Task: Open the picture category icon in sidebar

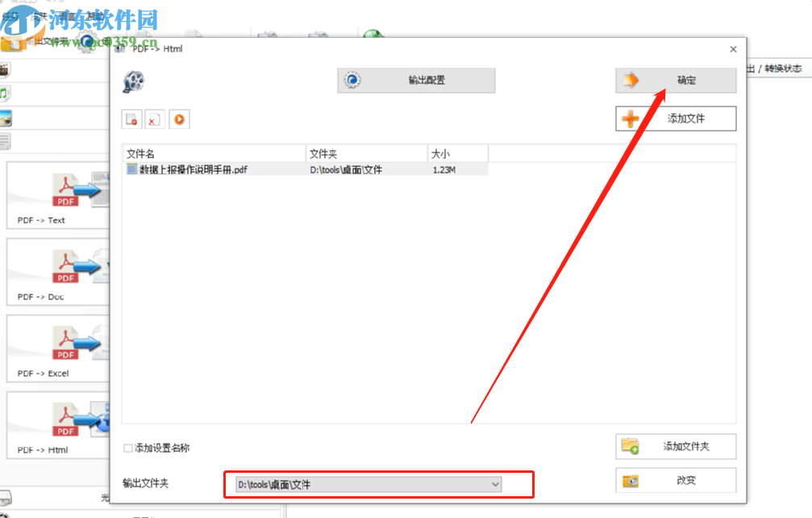Action: click(x=6, y=118)
